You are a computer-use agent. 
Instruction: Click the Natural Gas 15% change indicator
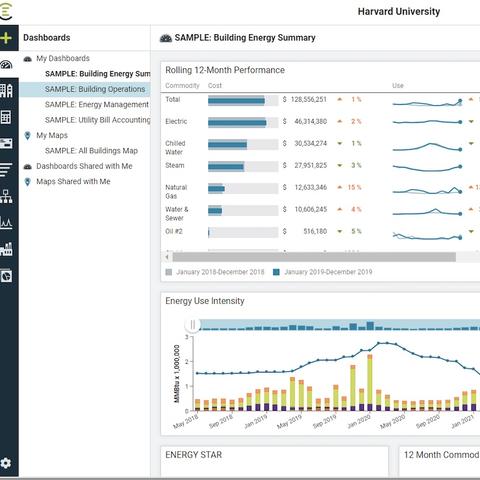tap(350, 187)
